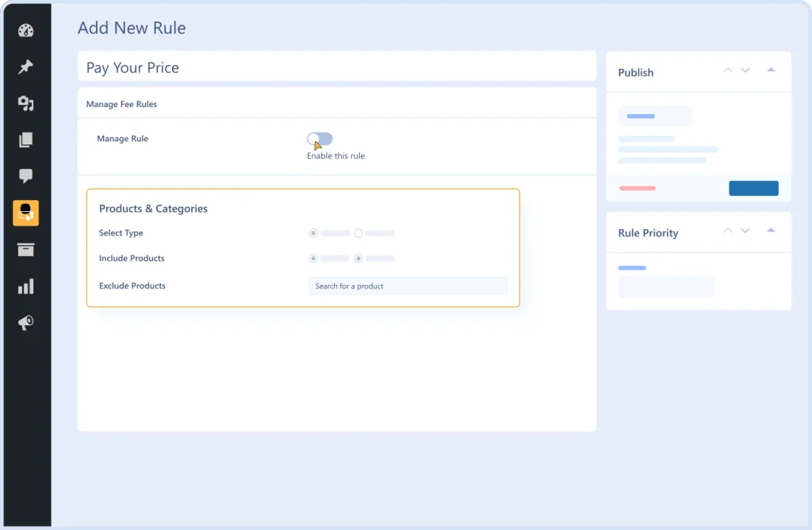Click the media notes icon in sidebar

[25, 103]
